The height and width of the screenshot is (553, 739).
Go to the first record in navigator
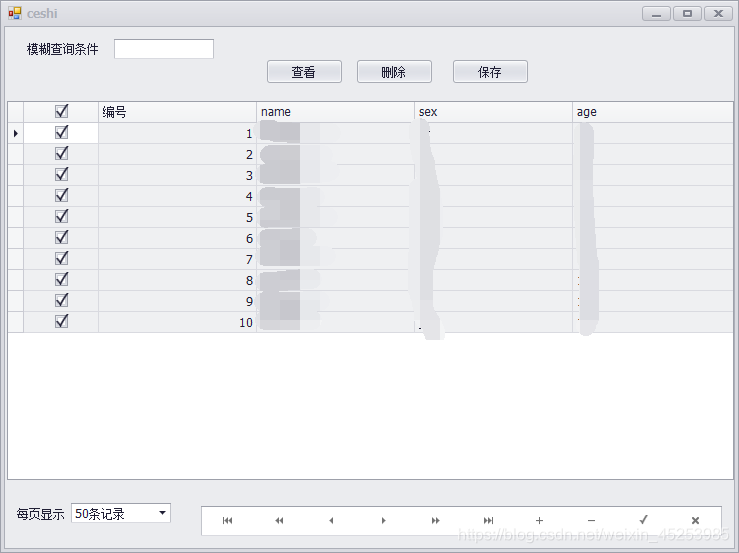pyautogui.click(x=228, y=520)
